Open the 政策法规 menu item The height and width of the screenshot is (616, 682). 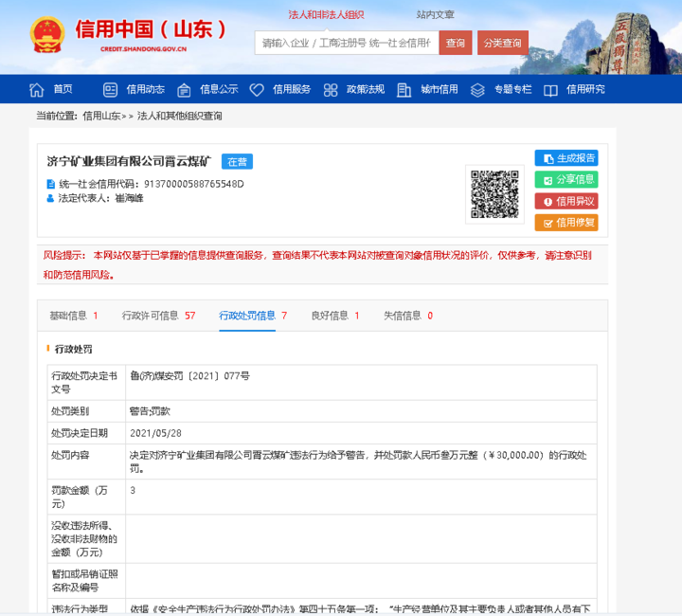(366, 89)
